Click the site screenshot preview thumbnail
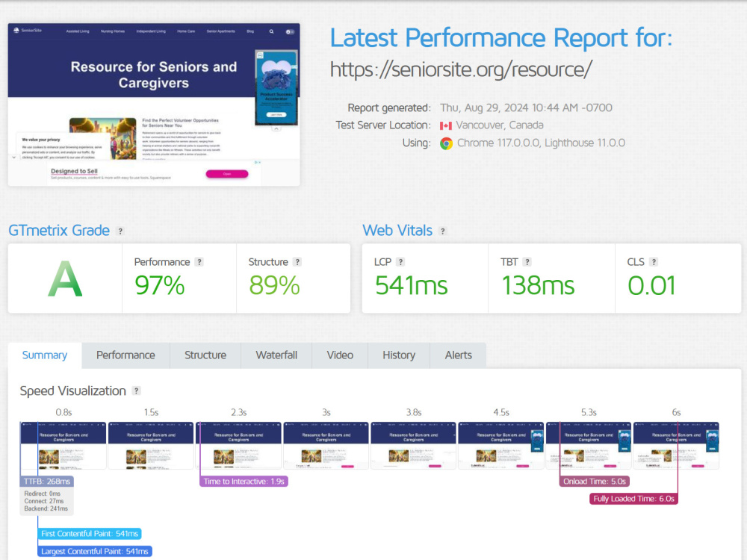The width and height of the screenshot is (747, 560). click(x=154, y=105)
